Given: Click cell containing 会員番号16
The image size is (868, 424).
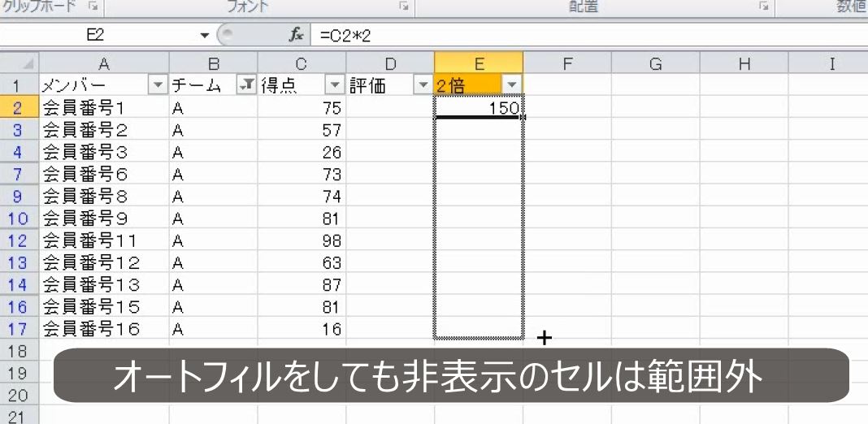Looking at the screenshot, I should point(104,329).
